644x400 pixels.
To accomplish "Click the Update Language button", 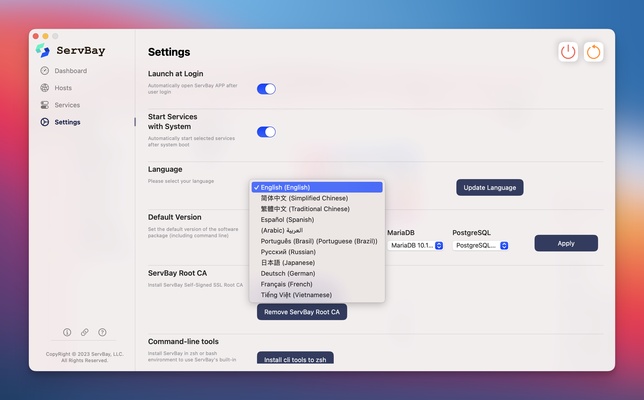I will click(490, 187).
